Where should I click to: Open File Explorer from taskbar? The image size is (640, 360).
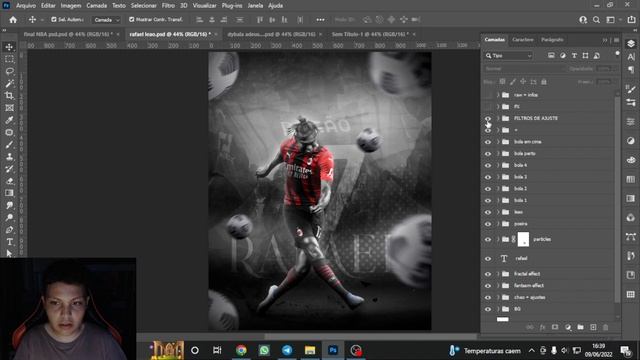310,350
